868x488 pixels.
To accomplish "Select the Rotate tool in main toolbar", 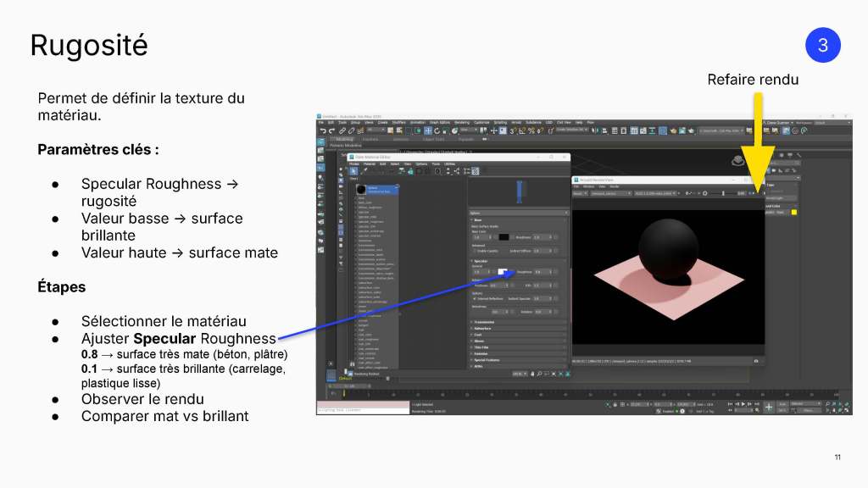I will click(437, 130).
